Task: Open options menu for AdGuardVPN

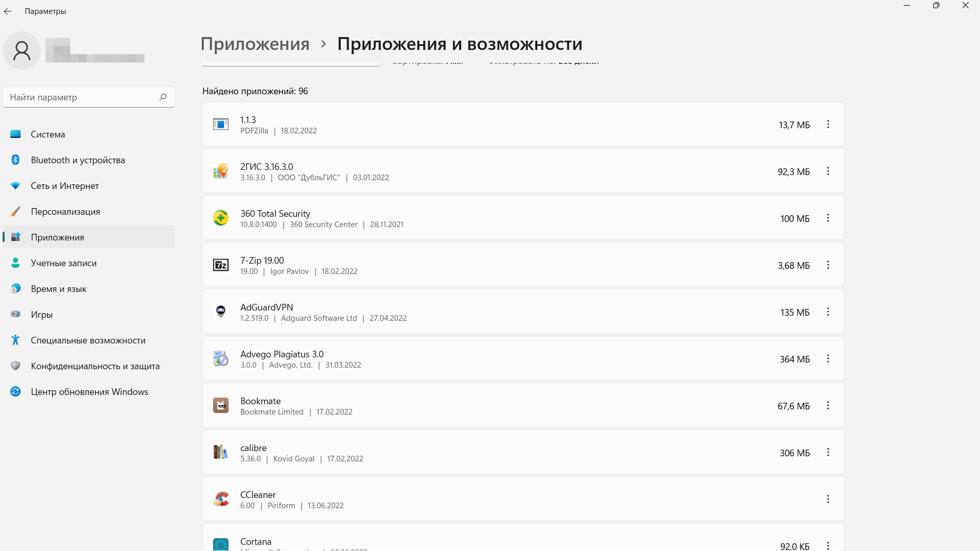Action: [x=828, y=312]
